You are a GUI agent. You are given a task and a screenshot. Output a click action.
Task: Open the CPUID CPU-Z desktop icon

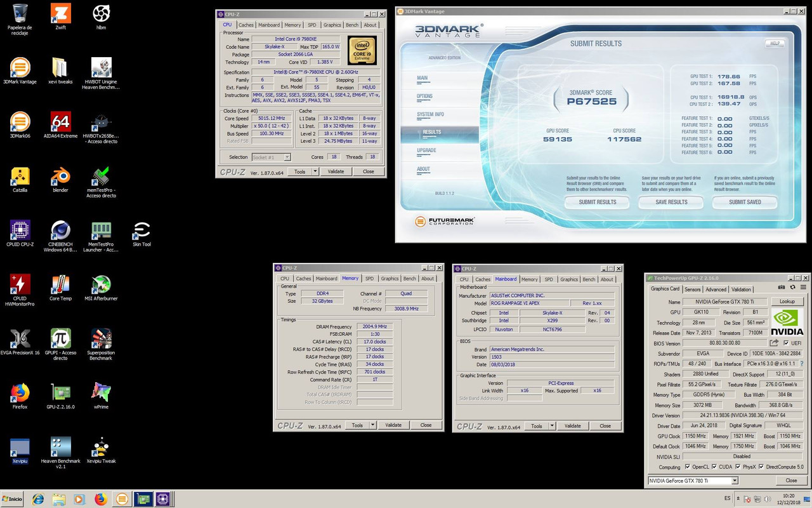[x=20, y=234]
